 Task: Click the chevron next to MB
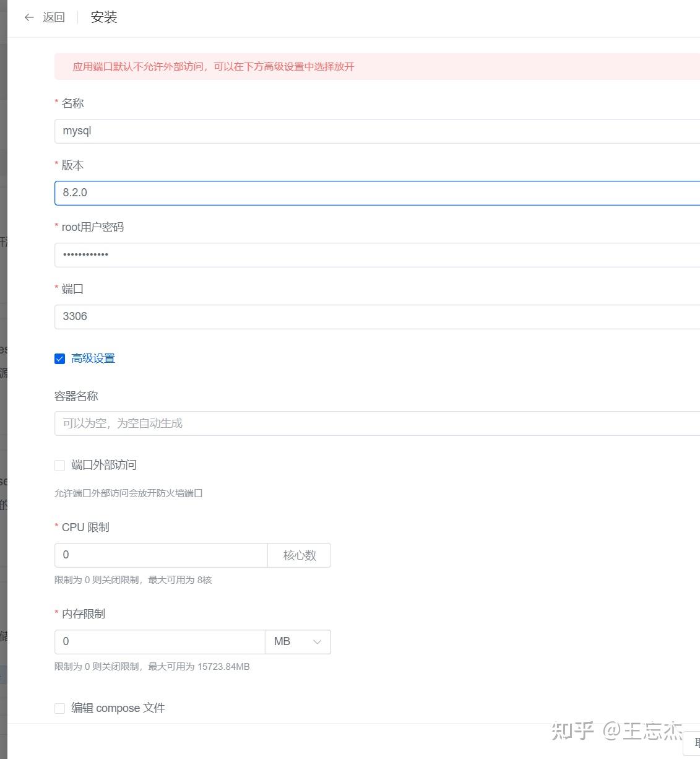coord(317,642)
